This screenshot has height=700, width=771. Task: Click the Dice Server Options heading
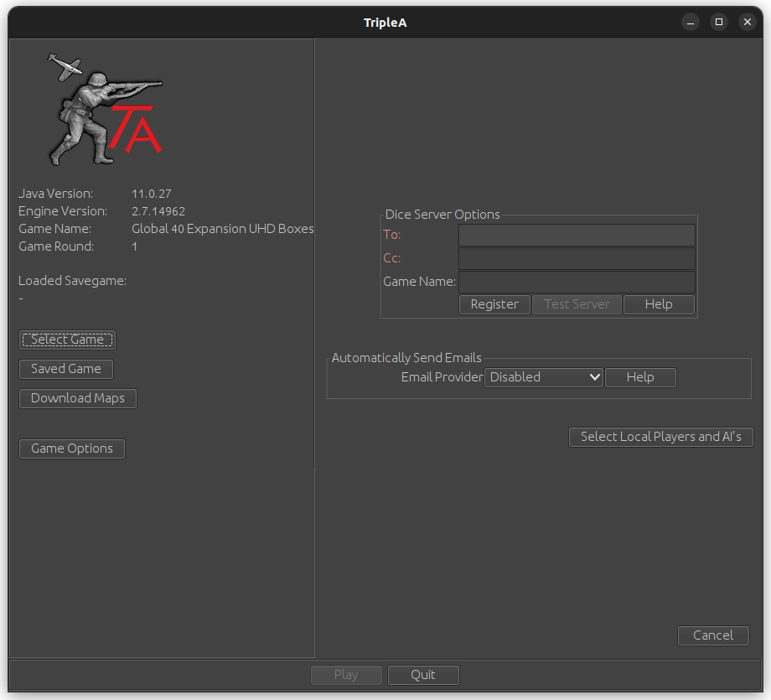442,215
